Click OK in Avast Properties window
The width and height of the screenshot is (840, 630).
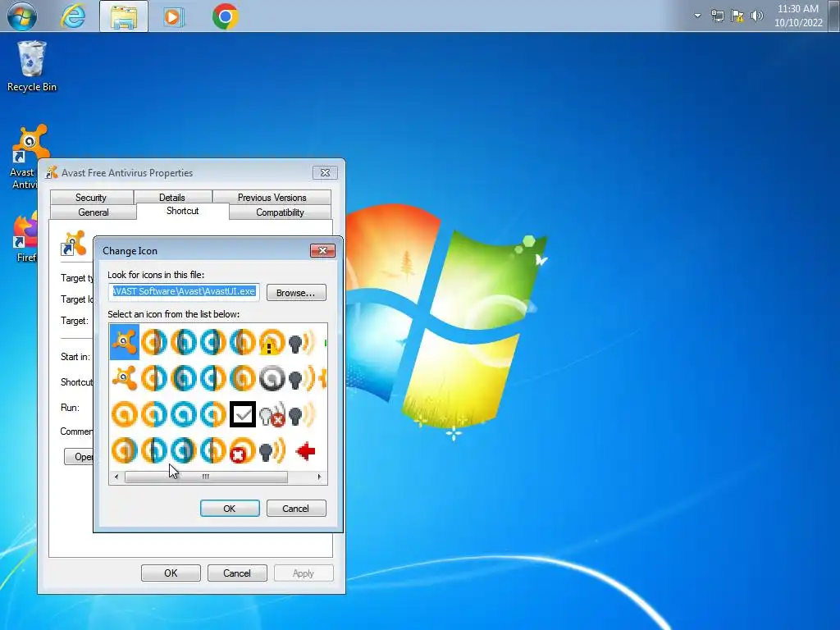tap(171, 573)
